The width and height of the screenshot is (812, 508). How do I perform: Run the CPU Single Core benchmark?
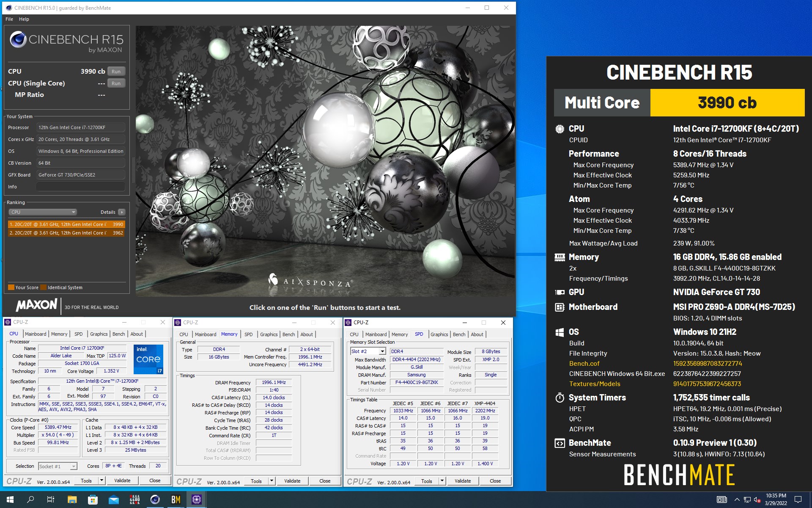pos(116,83)
